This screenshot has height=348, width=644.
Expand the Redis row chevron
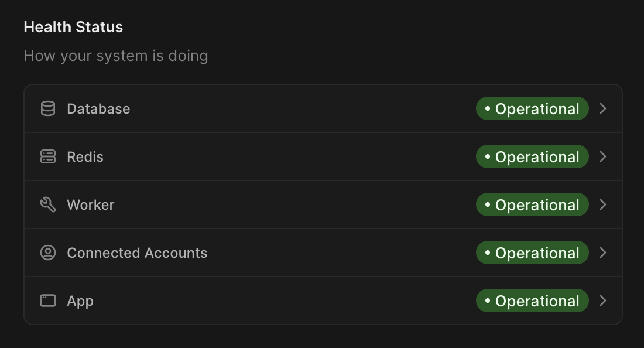tap(603, 157)
